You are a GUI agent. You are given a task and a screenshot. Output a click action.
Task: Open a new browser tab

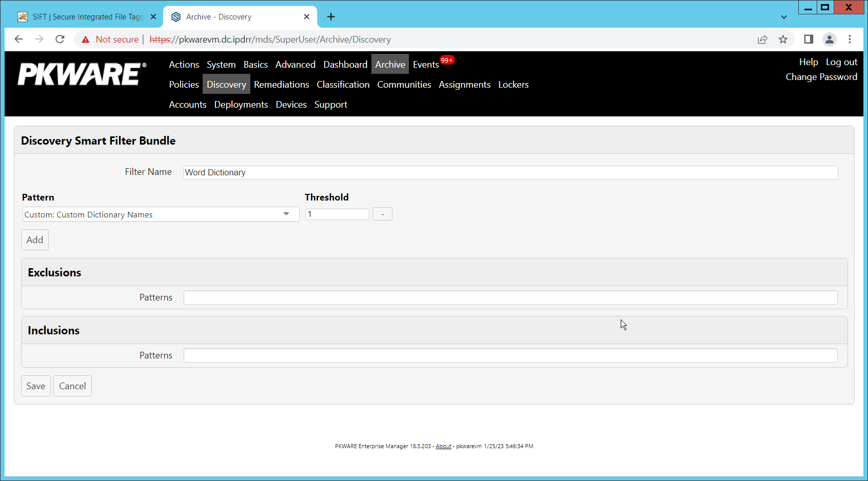coord(331,17)
